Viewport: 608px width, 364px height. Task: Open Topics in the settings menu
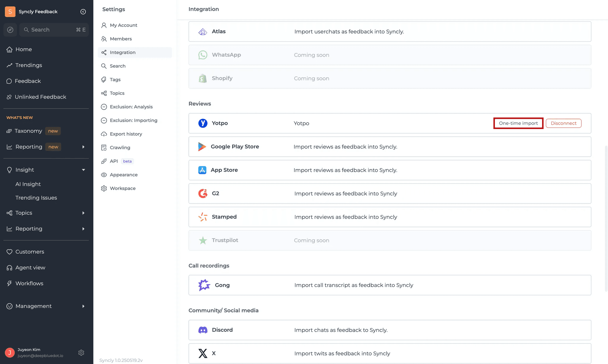click(135, 93)
